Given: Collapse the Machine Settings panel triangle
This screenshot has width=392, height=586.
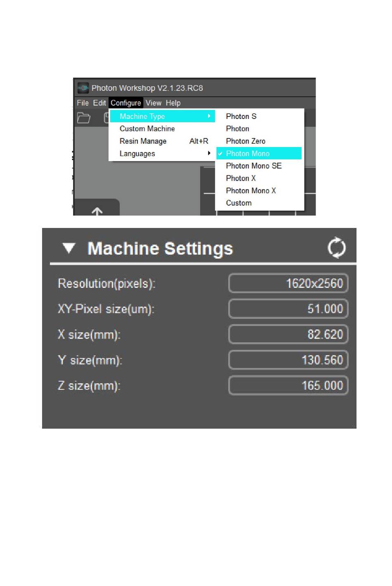Looking at the screenshot, I should pos(68,248).
